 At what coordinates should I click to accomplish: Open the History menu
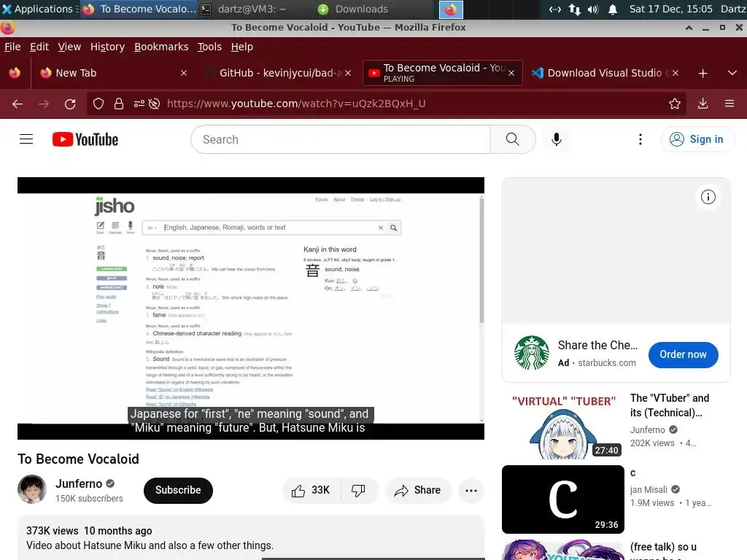[107, 47]
